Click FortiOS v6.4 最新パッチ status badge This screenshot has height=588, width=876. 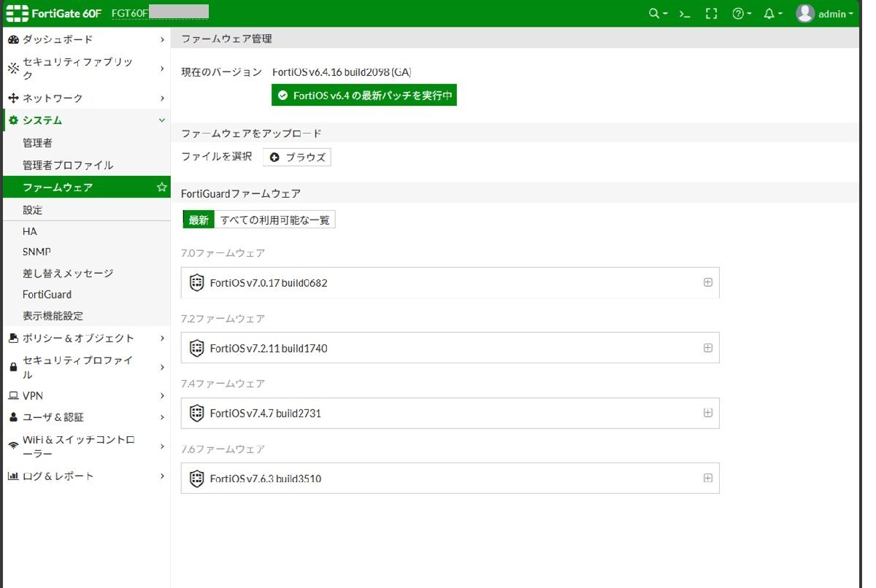[364, 96]
